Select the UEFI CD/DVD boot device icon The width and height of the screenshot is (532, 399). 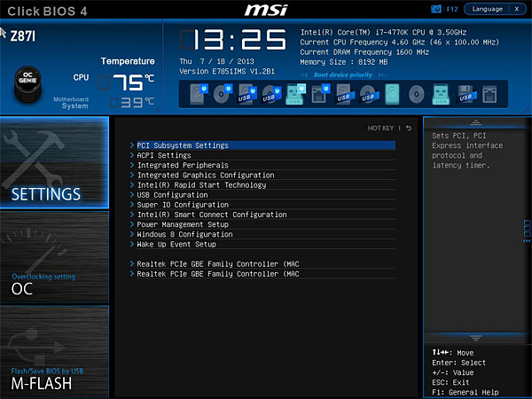[223, 94]
